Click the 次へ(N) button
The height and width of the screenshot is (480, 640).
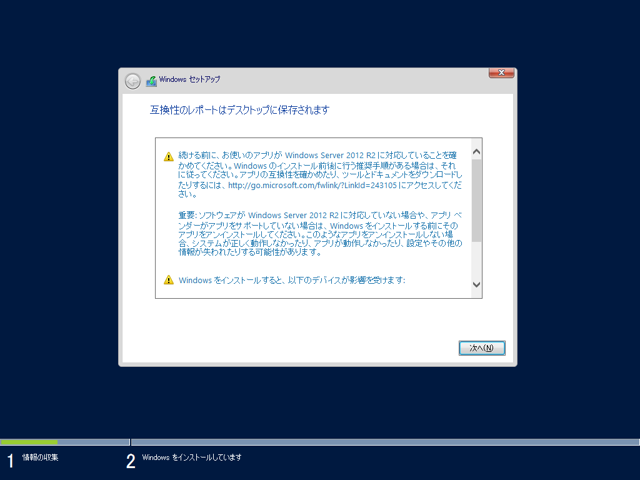click(482, 348)
